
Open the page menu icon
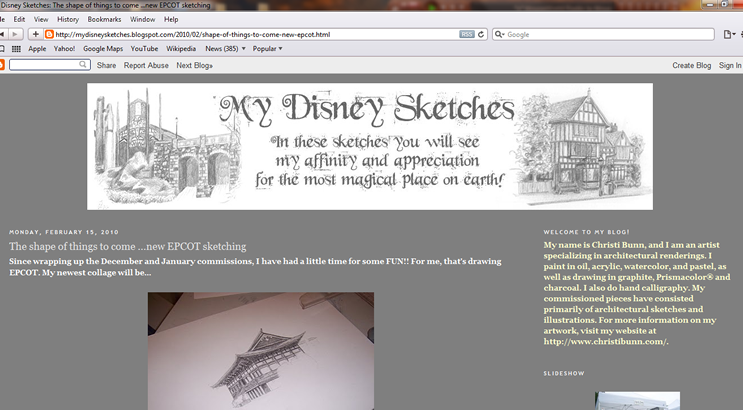[x=730, y=34]
